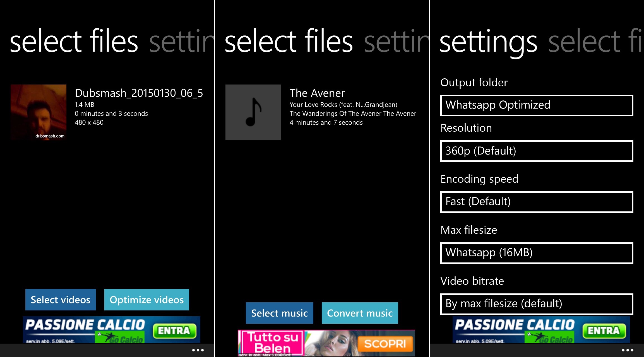The width and height of the screenshot is (644, 357).
Task: Click Your Love Rocks song subtitle
Action: point(343,105)
